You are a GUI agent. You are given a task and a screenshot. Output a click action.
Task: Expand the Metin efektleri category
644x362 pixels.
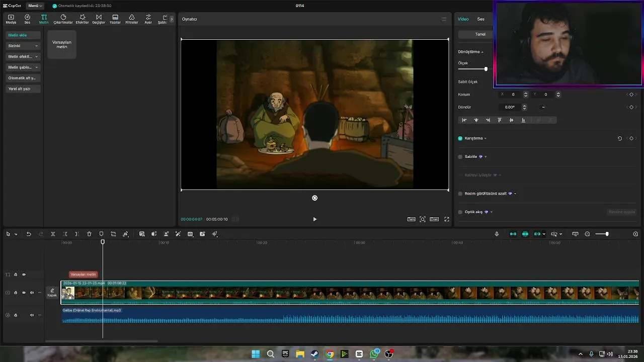[23, 56]
